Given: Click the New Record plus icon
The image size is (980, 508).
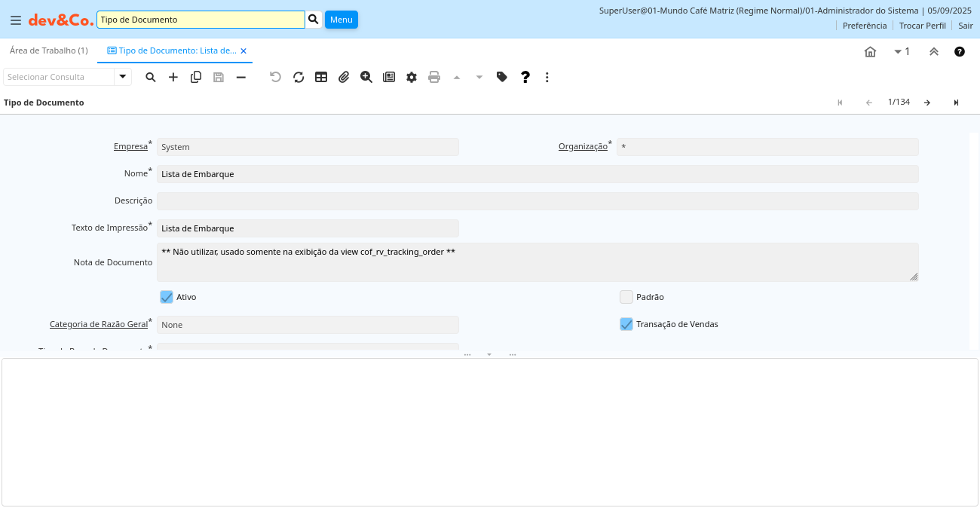Looking at the screenshot, I should point(173,77).
